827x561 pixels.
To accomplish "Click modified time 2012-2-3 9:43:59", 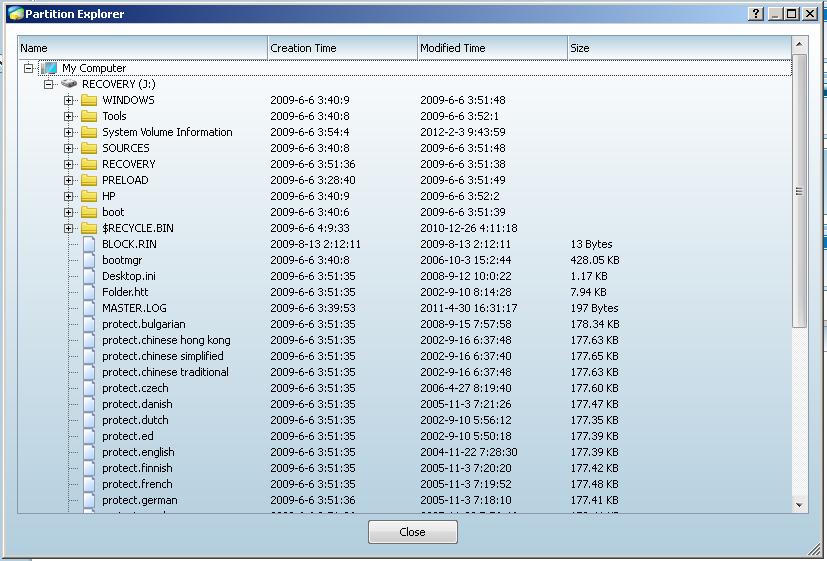I will point(463,132).
